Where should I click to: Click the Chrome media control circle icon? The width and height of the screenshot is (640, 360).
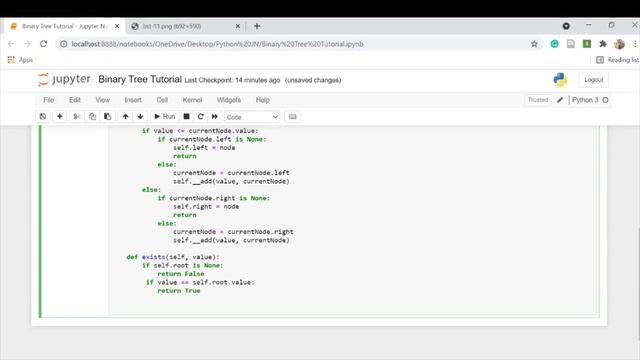click(566, 26)
